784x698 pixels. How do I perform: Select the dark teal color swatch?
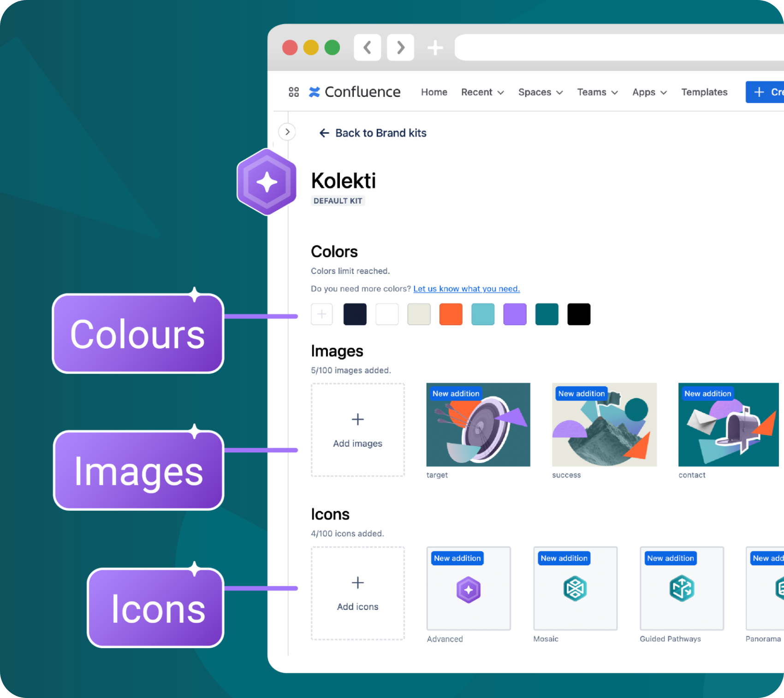coord(547,314)
